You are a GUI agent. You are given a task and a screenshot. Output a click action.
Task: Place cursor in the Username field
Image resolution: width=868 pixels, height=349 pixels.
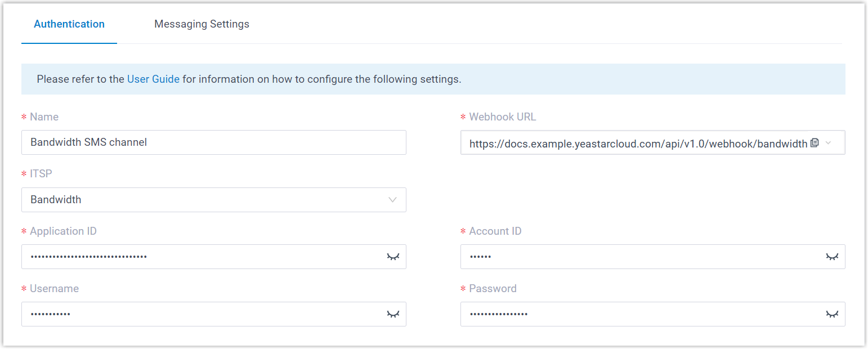point(203,314)
